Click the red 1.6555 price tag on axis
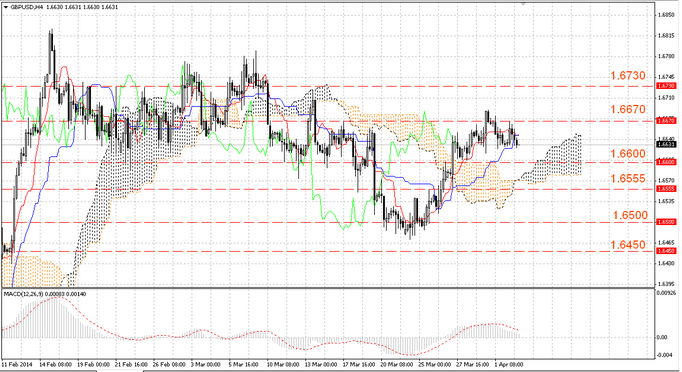This screenshot has height=372, width=682. pos(666,189)
